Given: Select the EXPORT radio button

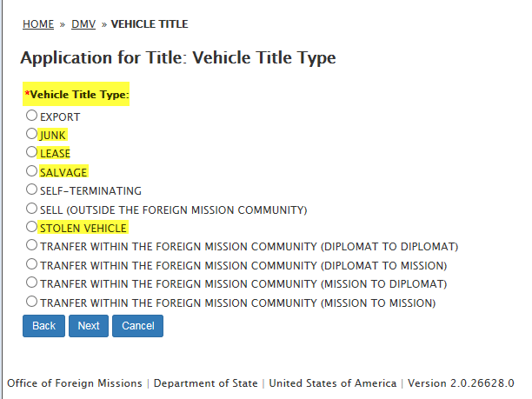Looking at the screenshot, I should (31, 116).
